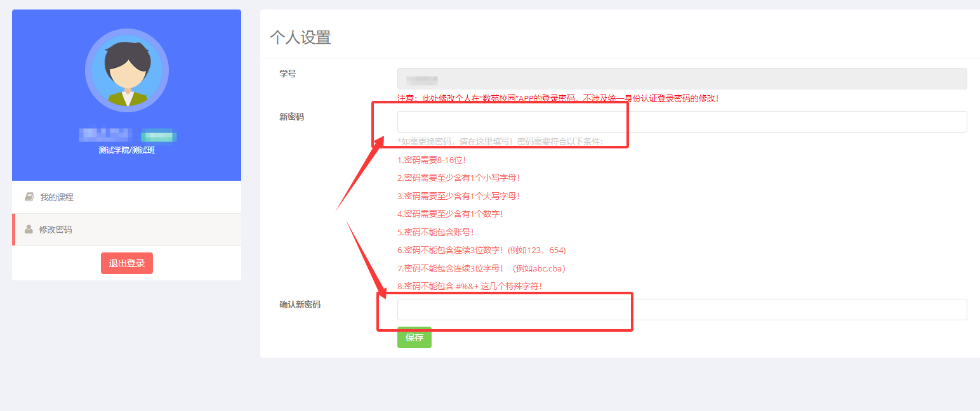Click rule 3 about 1个大写字母
The image size is (980, 411).
pyautogui.click(x=459, y=196)
